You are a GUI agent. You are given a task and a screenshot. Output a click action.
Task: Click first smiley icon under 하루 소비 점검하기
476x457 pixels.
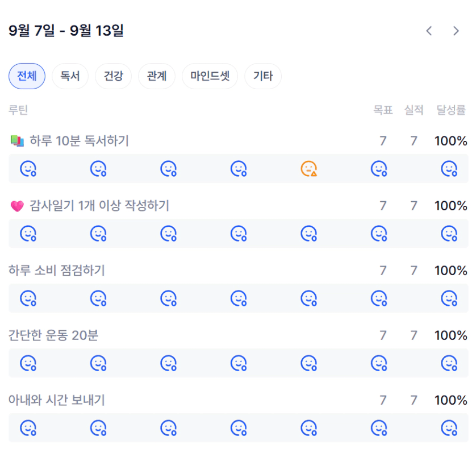28,298
